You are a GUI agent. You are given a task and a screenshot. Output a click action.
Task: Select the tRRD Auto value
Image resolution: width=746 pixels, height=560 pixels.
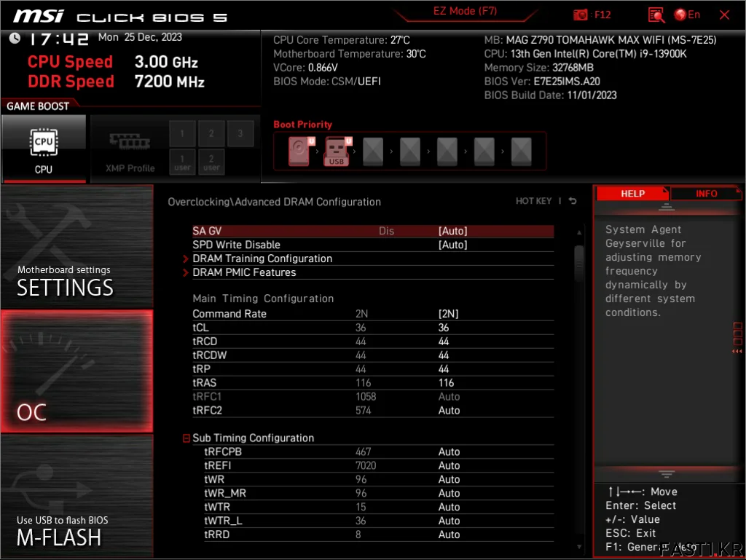click(449, 535)
